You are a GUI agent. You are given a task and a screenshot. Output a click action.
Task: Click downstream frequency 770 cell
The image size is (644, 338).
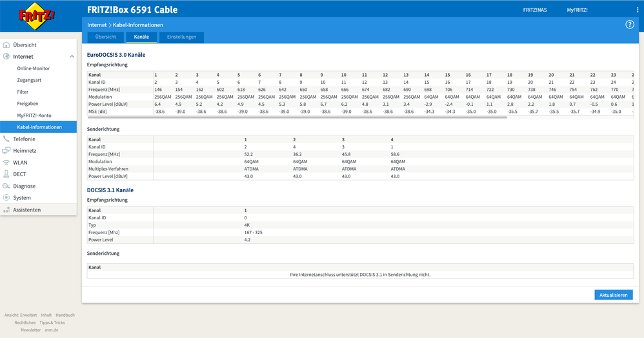point(614,90)
